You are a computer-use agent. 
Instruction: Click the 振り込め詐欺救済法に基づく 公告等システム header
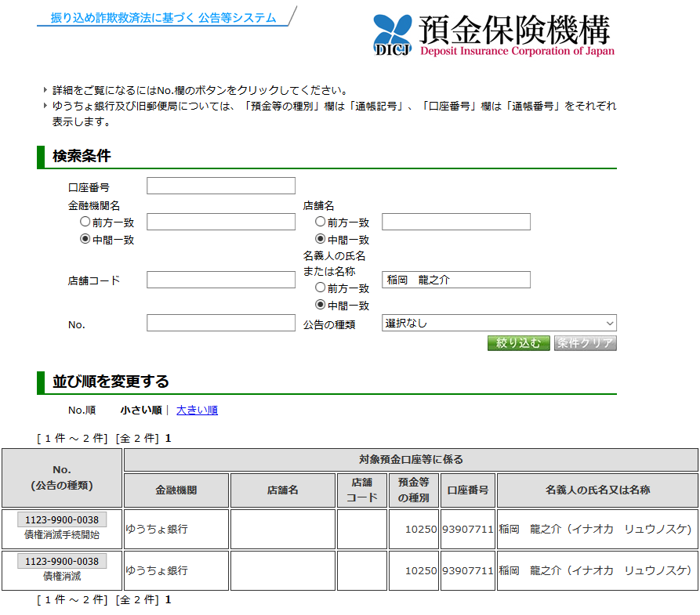tap(163, 18)
